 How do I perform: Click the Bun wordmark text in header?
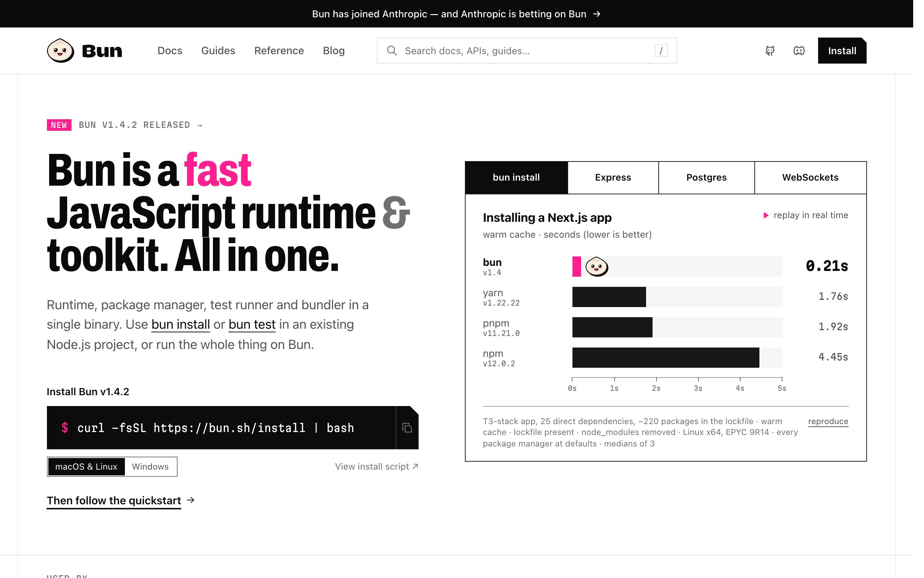(x=102, y=51)
